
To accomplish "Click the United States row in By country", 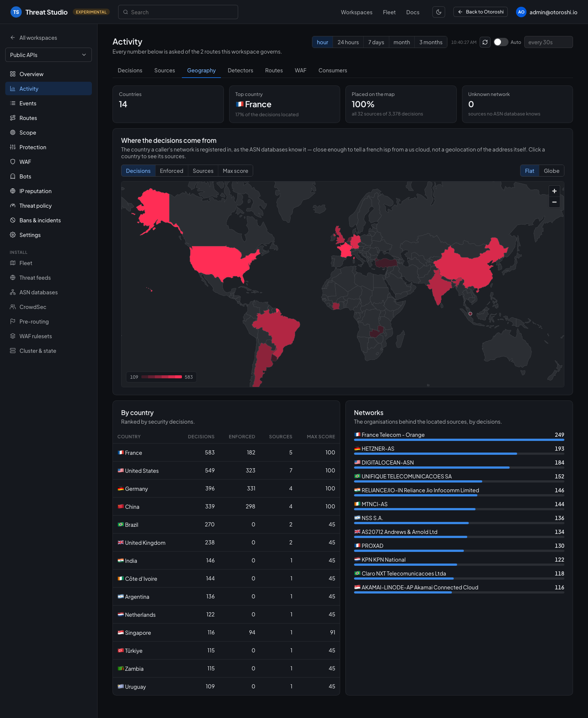I will [x=226, y=471].
